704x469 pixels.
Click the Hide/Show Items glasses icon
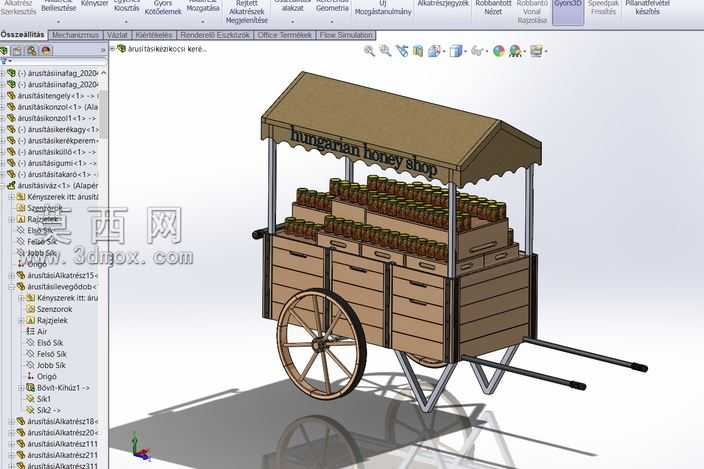(x=476, y=51)
